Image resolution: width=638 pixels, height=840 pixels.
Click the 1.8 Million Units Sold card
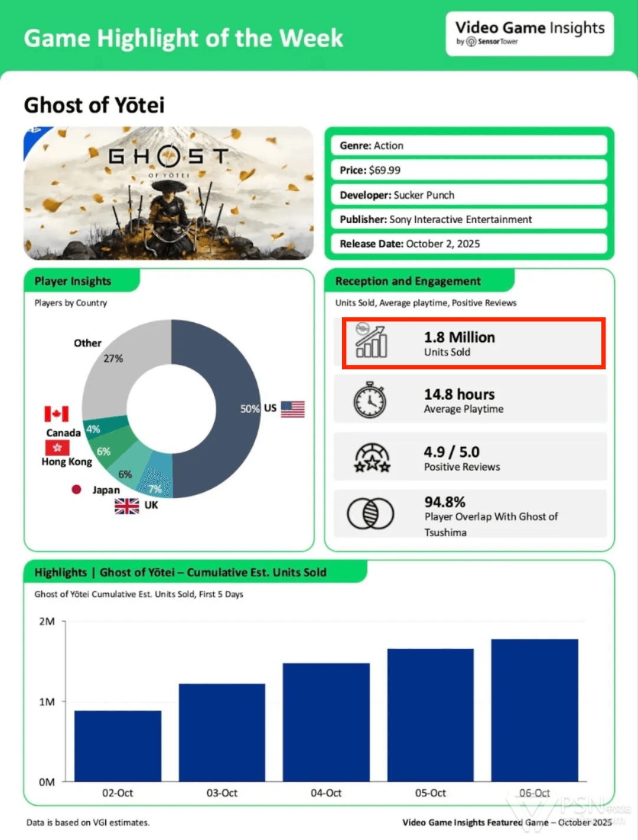tap(474, 344)
